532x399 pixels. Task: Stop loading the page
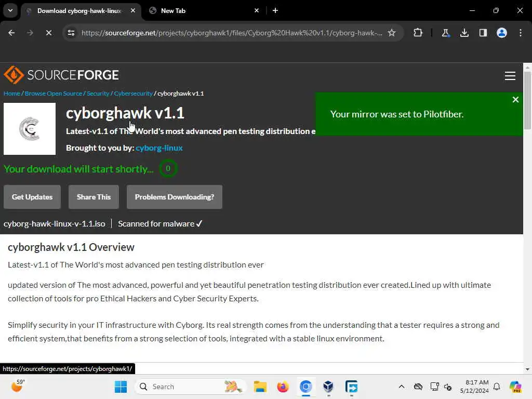click(x=48, y=33)
